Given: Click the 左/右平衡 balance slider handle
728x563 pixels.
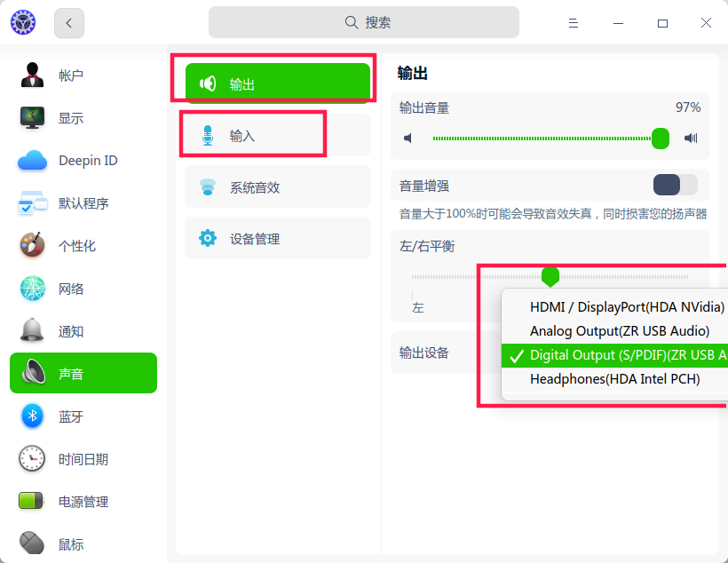Looking at the screenshot, I should pyautogui.click(x=550, y=277).
